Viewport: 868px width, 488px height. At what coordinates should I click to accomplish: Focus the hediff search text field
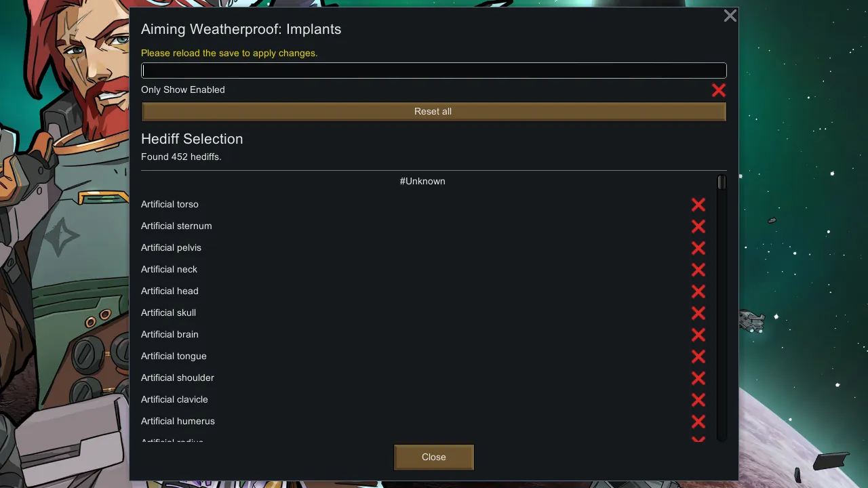coord(434,70)
